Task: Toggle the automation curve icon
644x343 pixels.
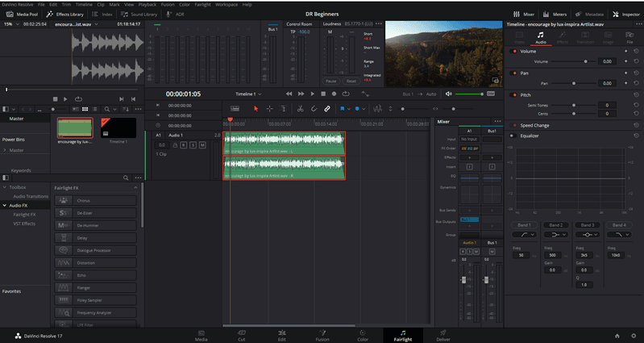Action: pyautogui.click(x=365, y=94)
